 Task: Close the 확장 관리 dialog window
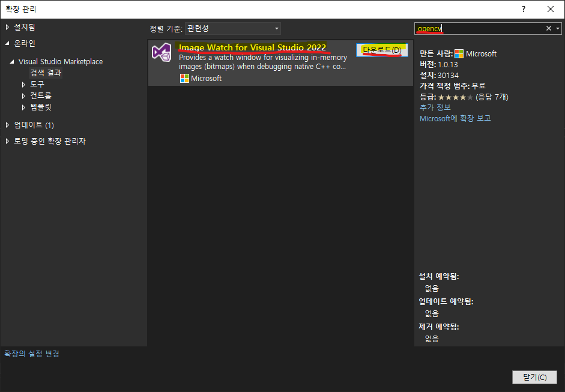tap(550, 10)
